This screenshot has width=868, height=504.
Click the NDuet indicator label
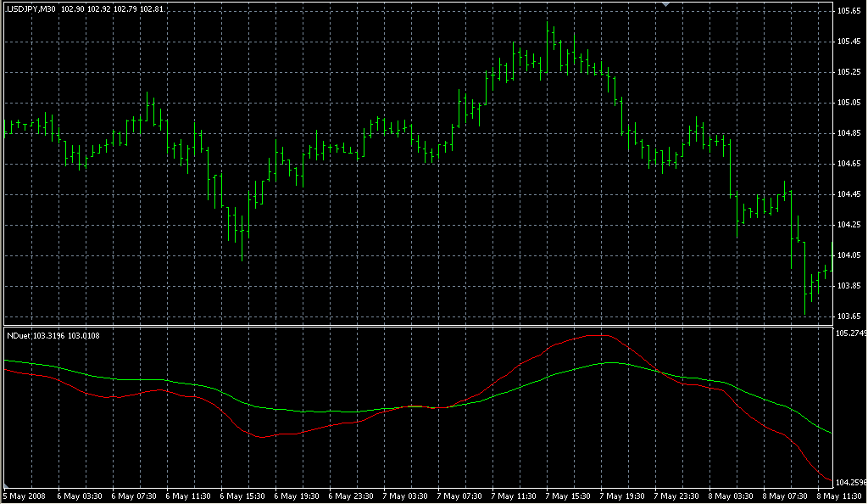coord(20,336)
